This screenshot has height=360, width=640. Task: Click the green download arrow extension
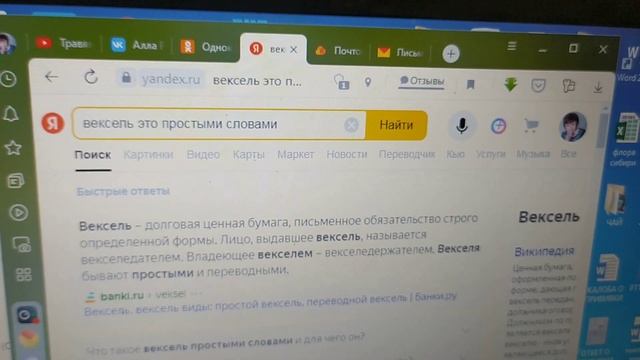[x=511, y=84]
